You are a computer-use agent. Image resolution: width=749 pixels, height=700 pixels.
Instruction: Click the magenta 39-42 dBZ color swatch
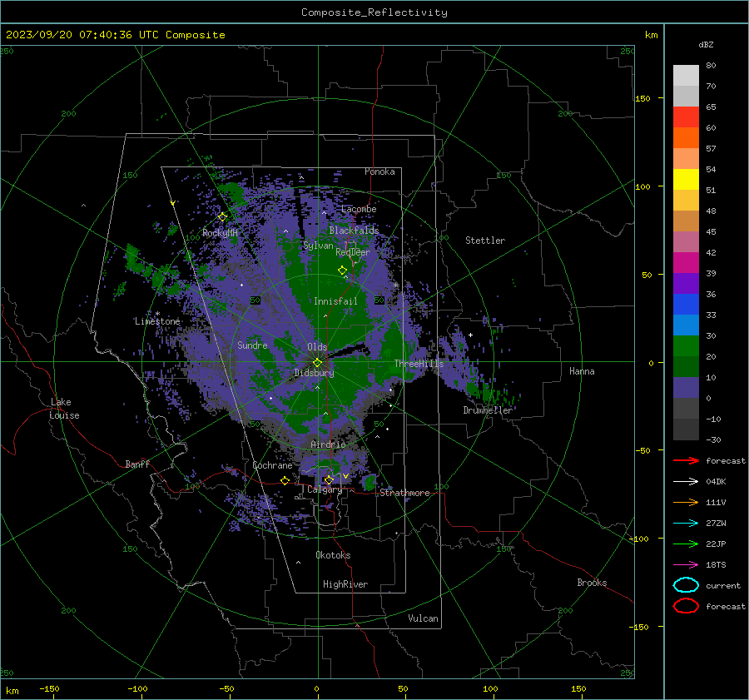point(686,263)
